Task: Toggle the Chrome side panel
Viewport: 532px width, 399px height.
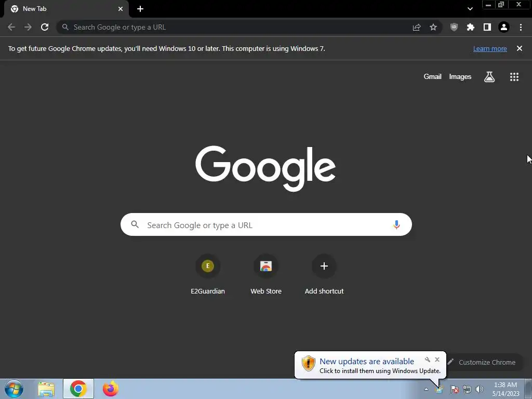Action: click(x=487, y=27)
